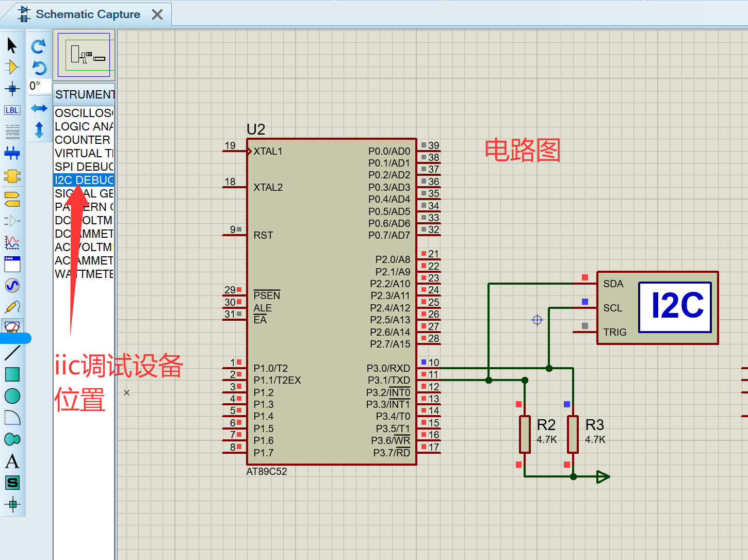
Task: Click the Rotate Anti-Clockwise button
Action: (x=39, y=68)
